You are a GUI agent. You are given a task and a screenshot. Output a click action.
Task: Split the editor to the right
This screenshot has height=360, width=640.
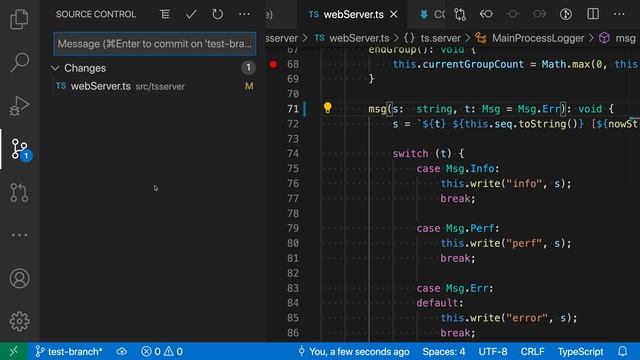[x=593, y=14]
